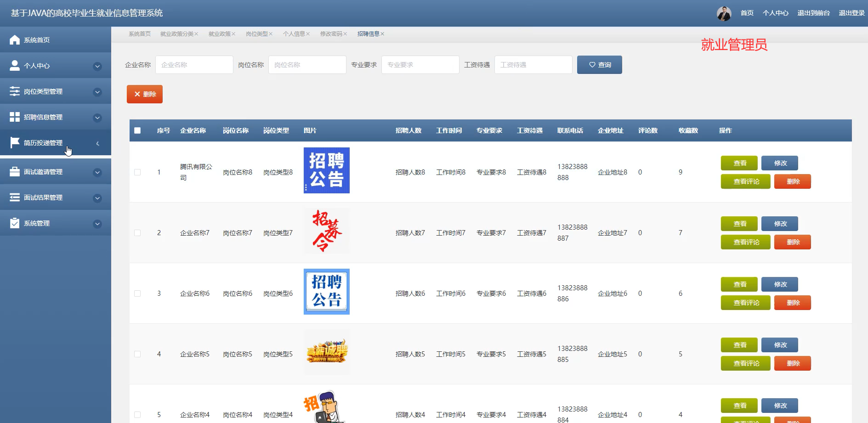The width and height of the screenshot is (868, 423).
Task: Focus the 工资待遇 search field
Action: [x=533, y=65]
